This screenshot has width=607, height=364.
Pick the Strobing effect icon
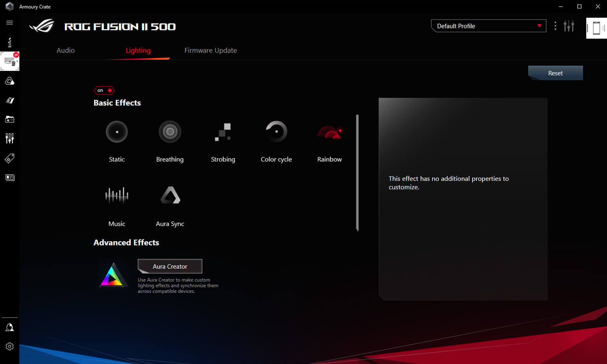(x=223, y=132)
